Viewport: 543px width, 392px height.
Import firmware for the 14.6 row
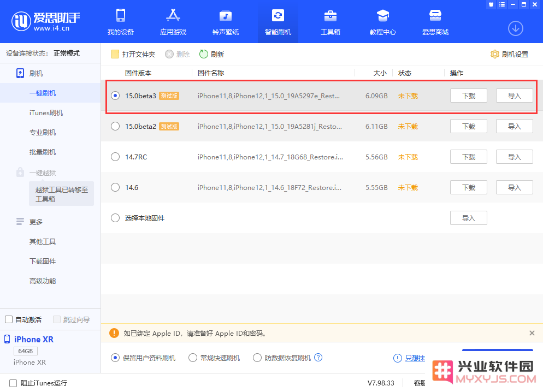pos(514,187)
